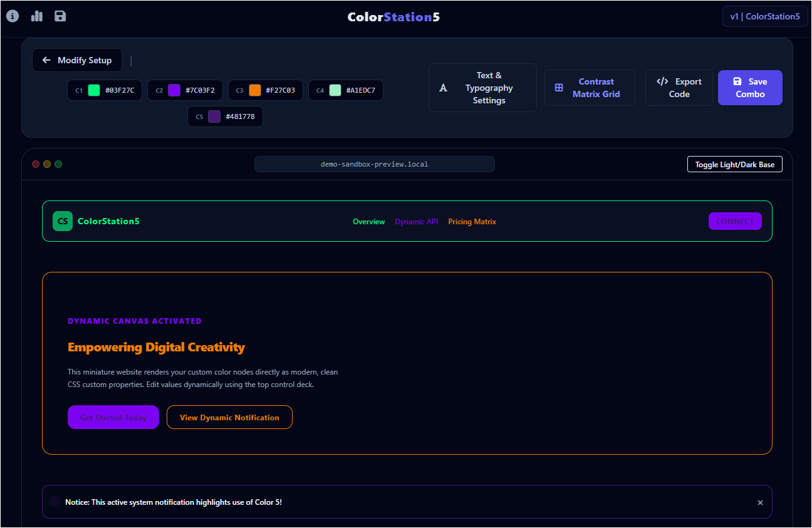Open the Contrast Matrix Grid
The image size is (812, 528).
point(590,88)
